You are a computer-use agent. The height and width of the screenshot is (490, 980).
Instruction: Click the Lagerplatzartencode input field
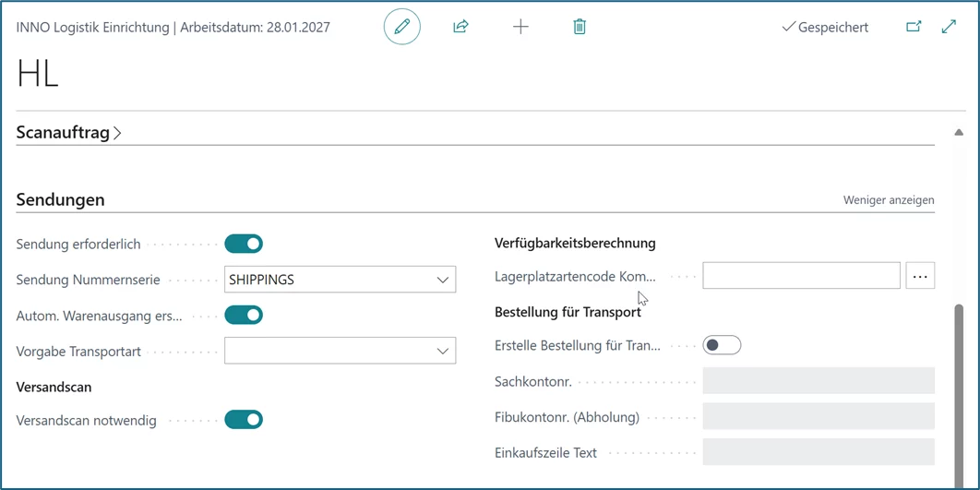(800, 276)
